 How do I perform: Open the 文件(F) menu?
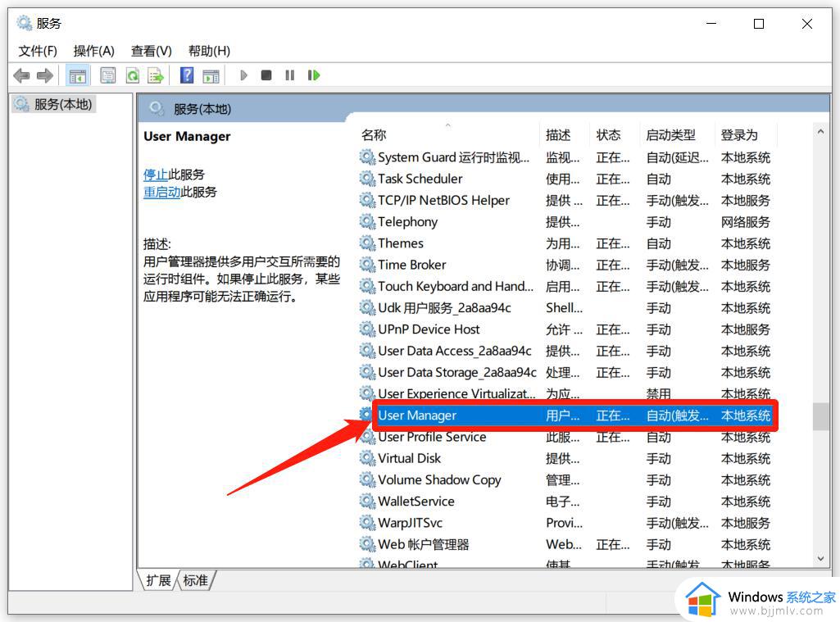tap(38, 51)
